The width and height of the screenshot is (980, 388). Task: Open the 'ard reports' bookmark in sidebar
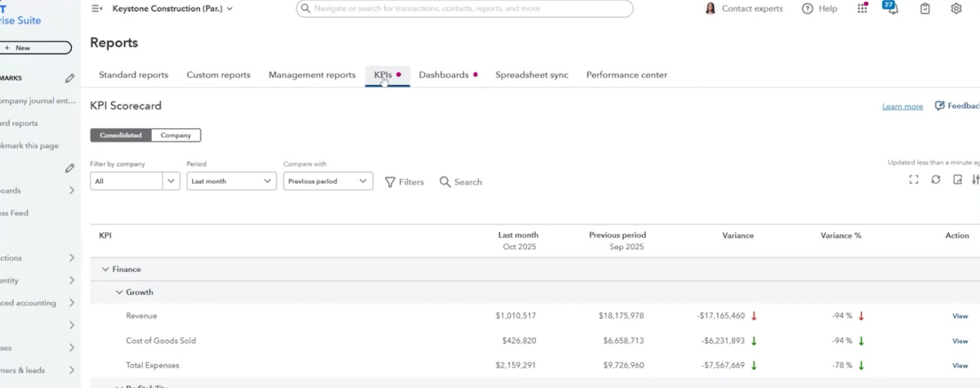pyautogui.click(x=19, y=123)
